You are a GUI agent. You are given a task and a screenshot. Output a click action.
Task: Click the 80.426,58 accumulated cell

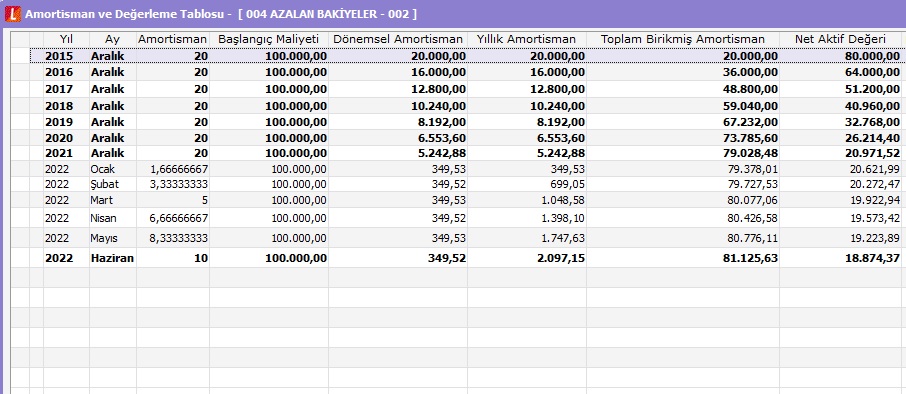(682, 218)
